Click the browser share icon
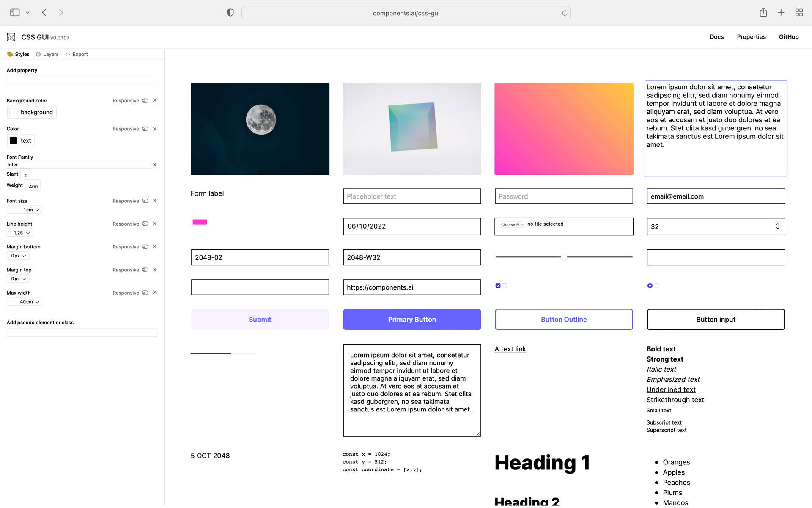Screen dimensions: 812x508 tap(763, 12)
